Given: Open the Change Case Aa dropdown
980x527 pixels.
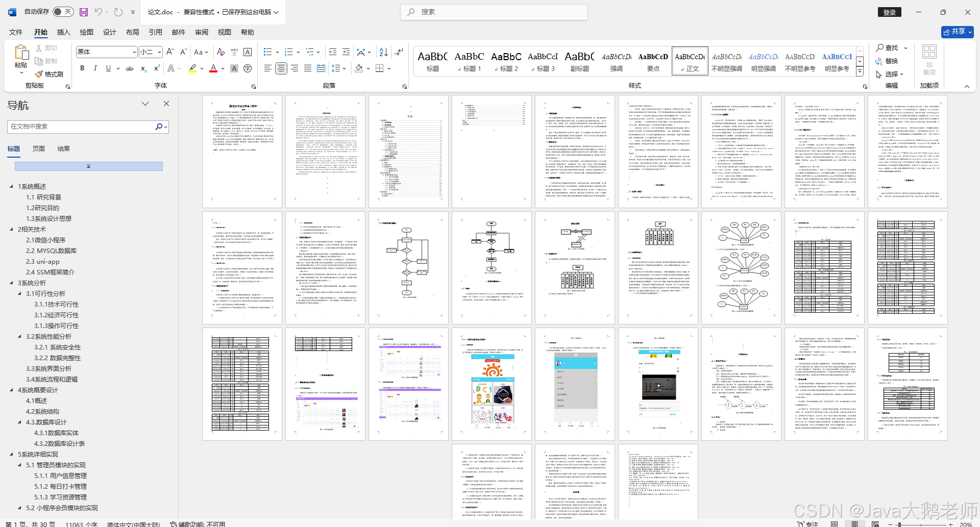Looking at the screenshot, I should [x=201, y=52].
